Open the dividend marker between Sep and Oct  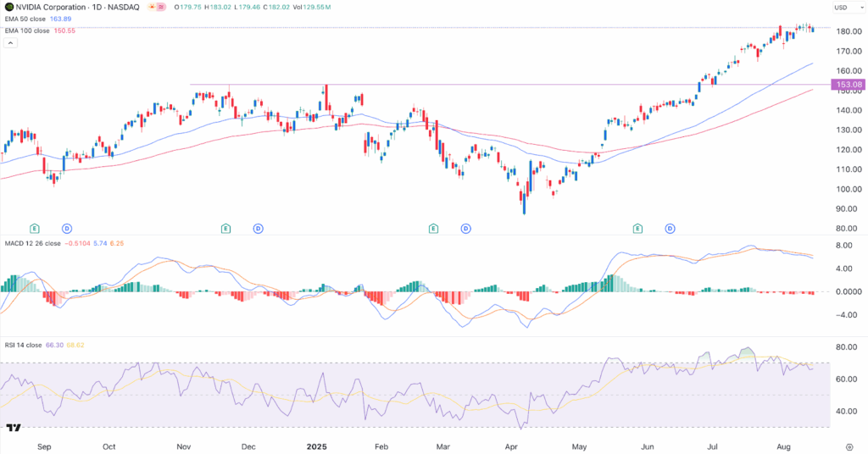pos(67,229)
